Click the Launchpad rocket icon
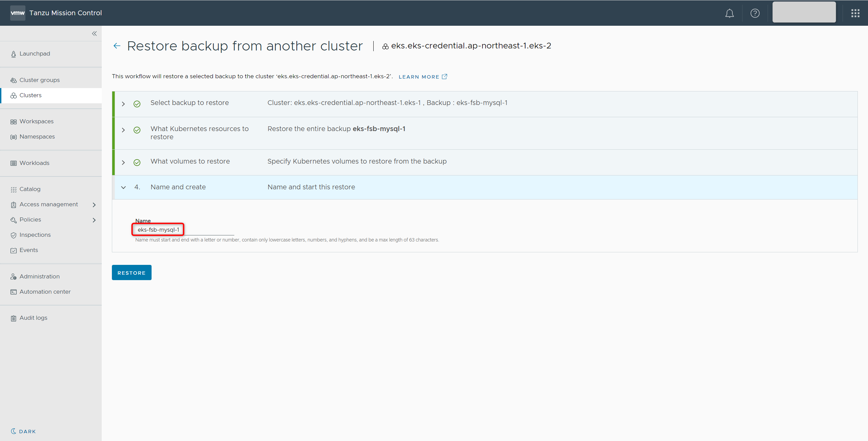 pos(14,54)
